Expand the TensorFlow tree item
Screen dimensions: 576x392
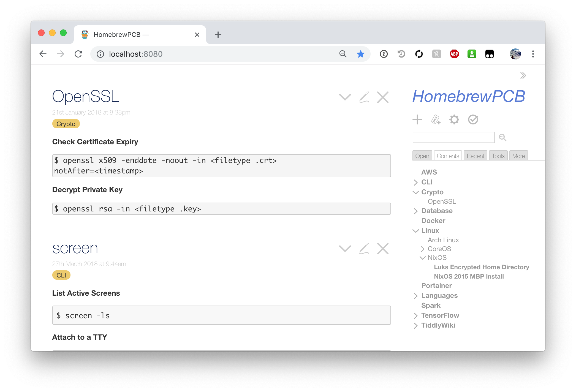tap(415, 315)
